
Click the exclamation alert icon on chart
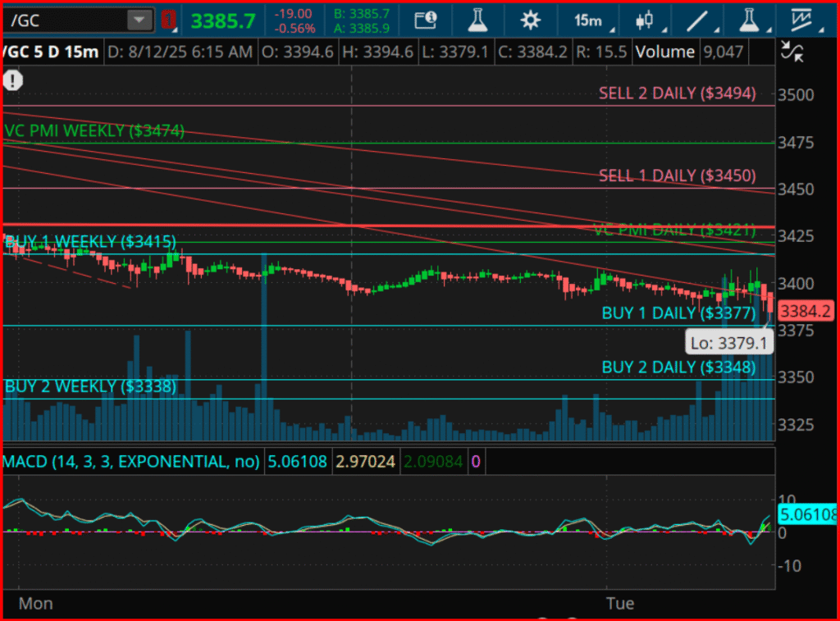point(12,80)
